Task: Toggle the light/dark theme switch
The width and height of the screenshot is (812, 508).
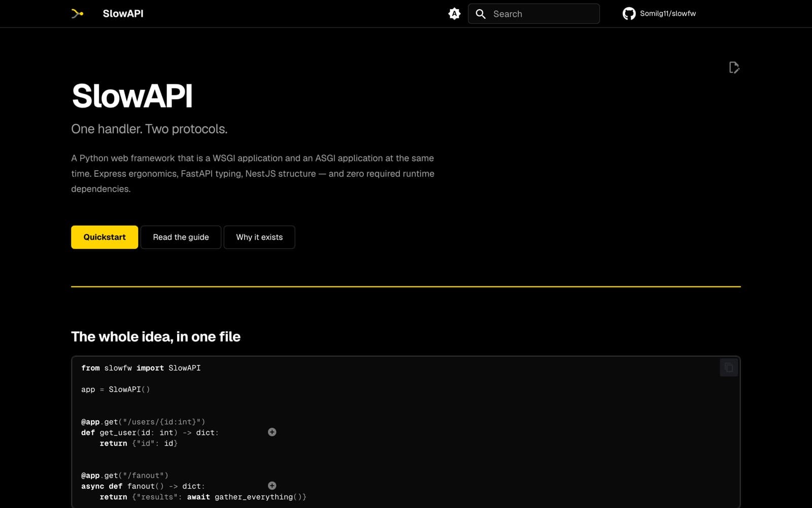Action: (454, 14)
